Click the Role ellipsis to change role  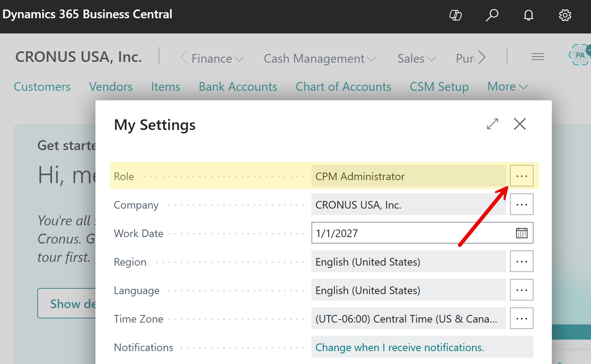click(521, 176)
